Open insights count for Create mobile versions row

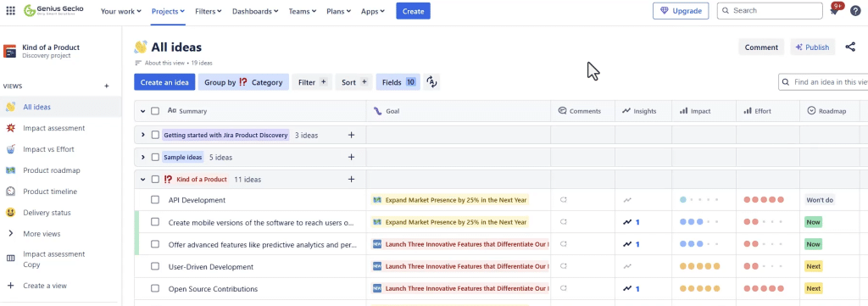(x=631, y=222)
